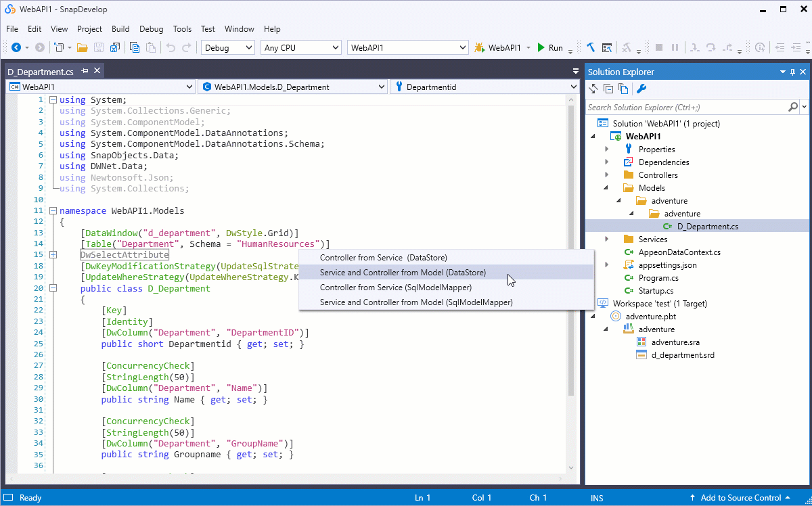This screenshot has height=506, width=812.
Task: Pin the D_Department.cs tab
Action: pyautogui.click(x=85, y=71)
